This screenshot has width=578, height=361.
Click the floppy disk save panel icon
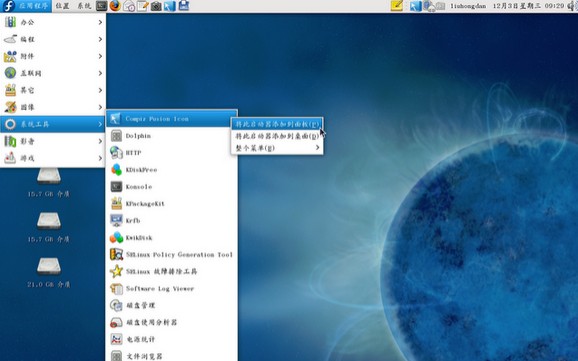pos(184,6)
